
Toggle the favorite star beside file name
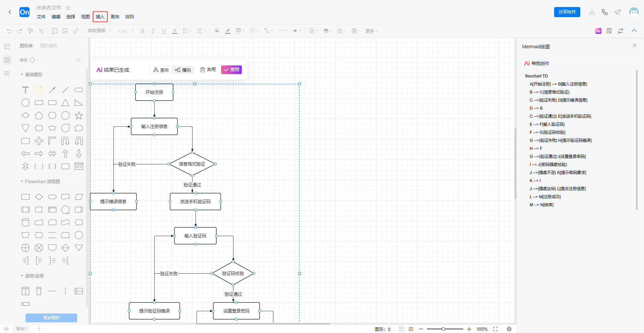(68, 8)
